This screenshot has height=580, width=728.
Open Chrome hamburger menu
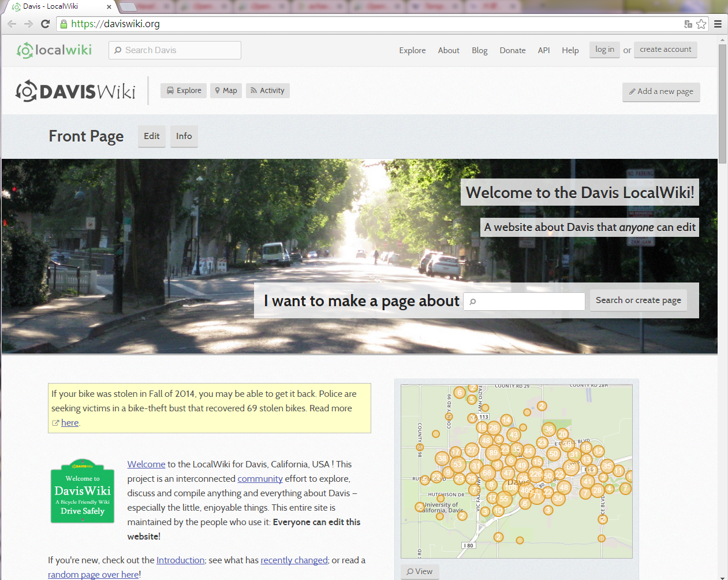click(718, 24)
